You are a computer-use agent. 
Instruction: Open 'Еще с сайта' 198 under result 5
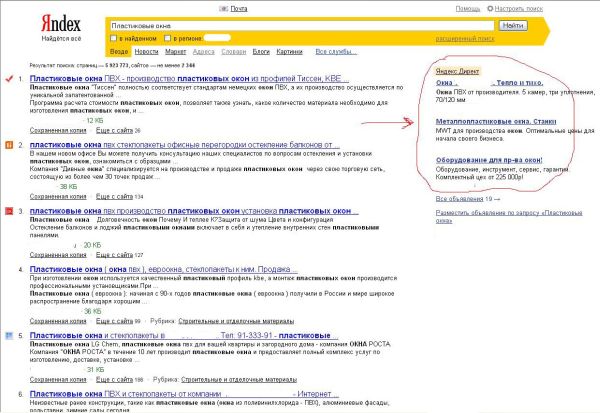114,379
